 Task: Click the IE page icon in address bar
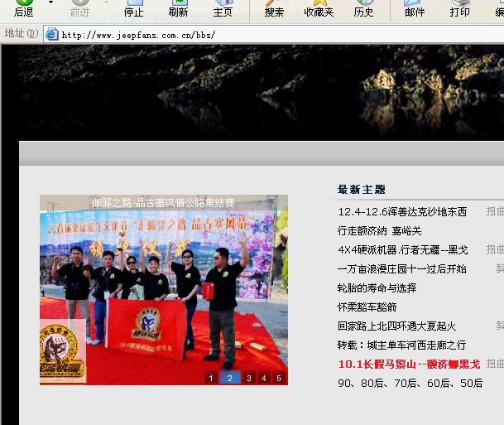52,34
